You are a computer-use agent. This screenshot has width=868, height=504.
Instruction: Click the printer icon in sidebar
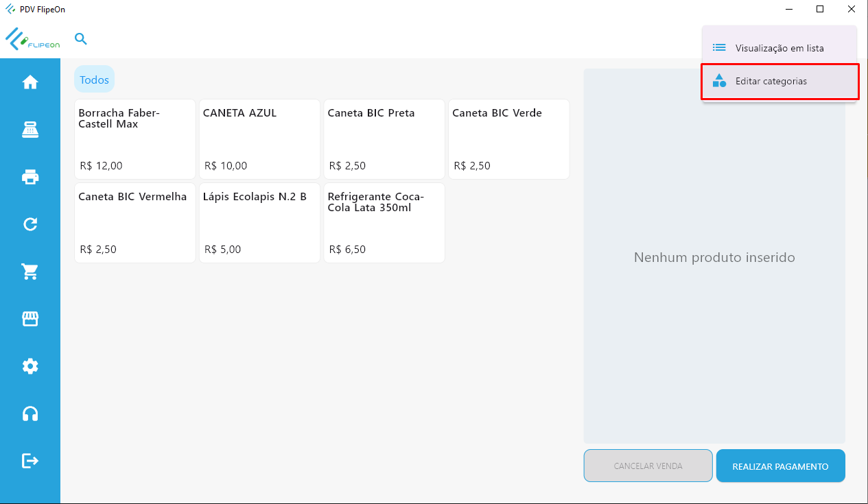point(30,177)
